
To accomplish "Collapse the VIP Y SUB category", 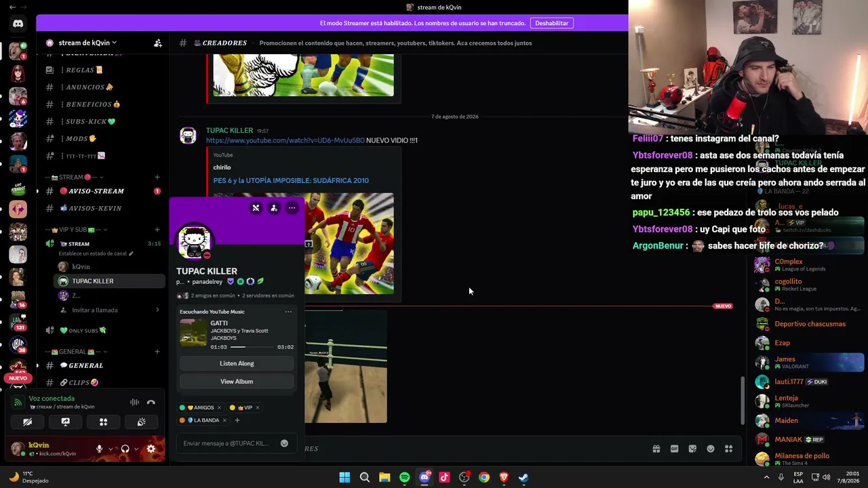I will click(77, 230).
